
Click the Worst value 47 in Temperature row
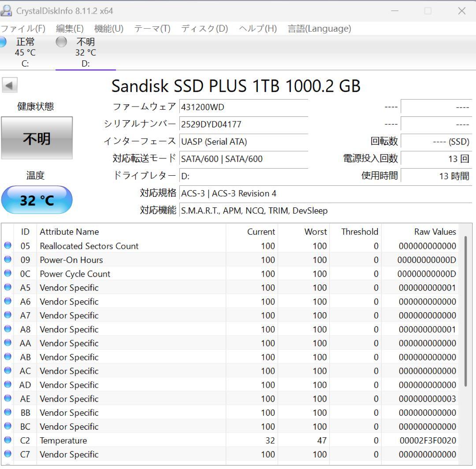[x=322, y=440]
